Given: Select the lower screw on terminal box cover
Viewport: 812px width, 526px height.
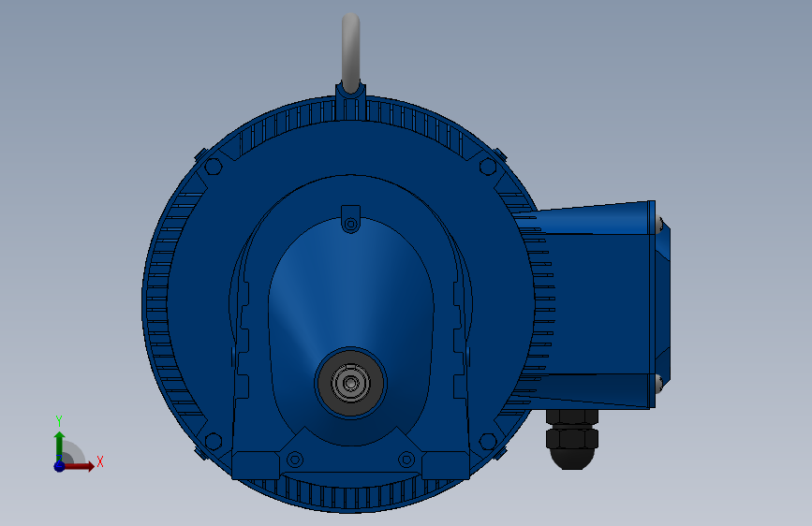Looking at the screenshot, I should coord(659,383).
